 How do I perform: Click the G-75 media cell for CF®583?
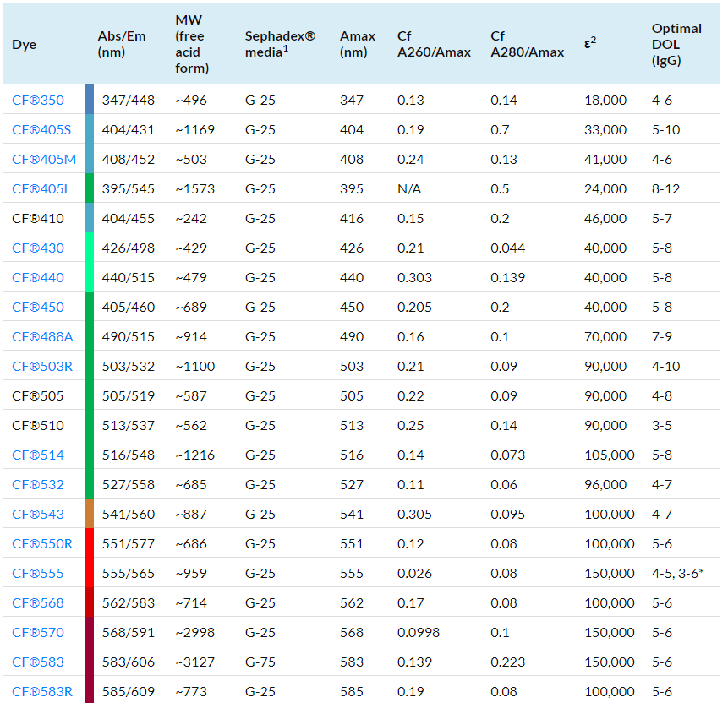pyautogui.click(x=260, y=662)
